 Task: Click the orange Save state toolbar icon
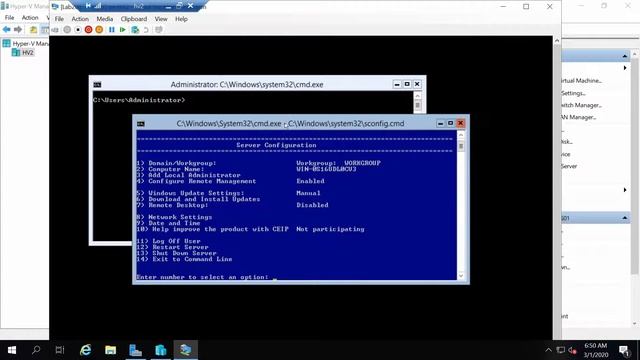click(99, 30)
